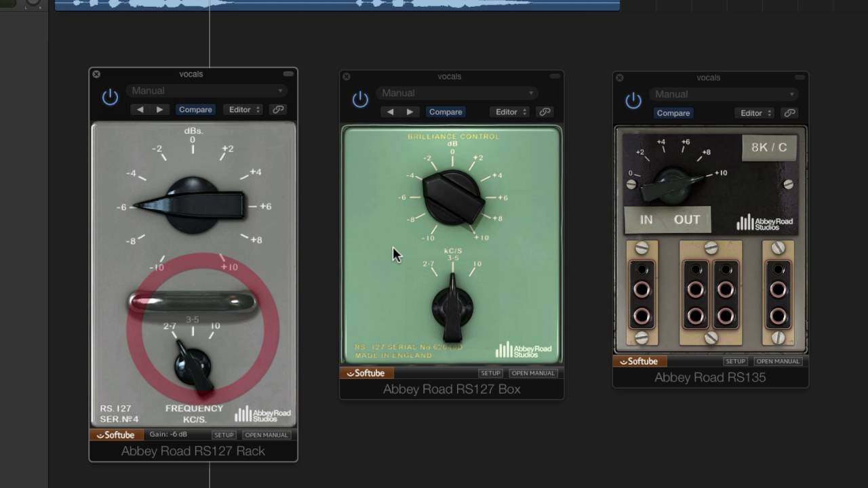
Task: Click window pill button on RS127 Box titlebar
Action: click(555, 77)
